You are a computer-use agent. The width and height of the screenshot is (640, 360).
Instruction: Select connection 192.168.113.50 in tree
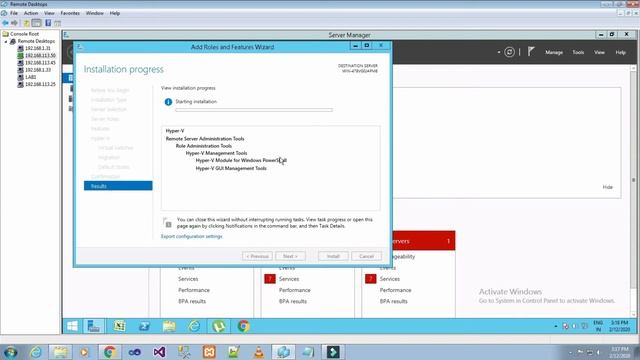tap(40, 56)
